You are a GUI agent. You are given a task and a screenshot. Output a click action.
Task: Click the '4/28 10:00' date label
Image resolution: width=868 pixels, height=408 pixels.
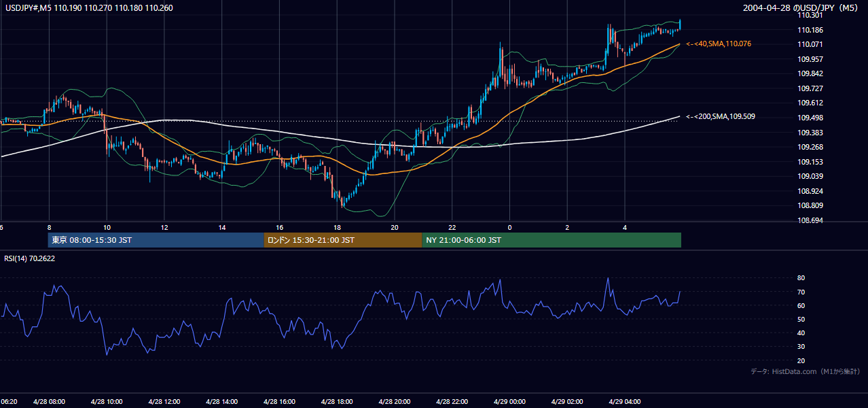(x=106, y=402)
